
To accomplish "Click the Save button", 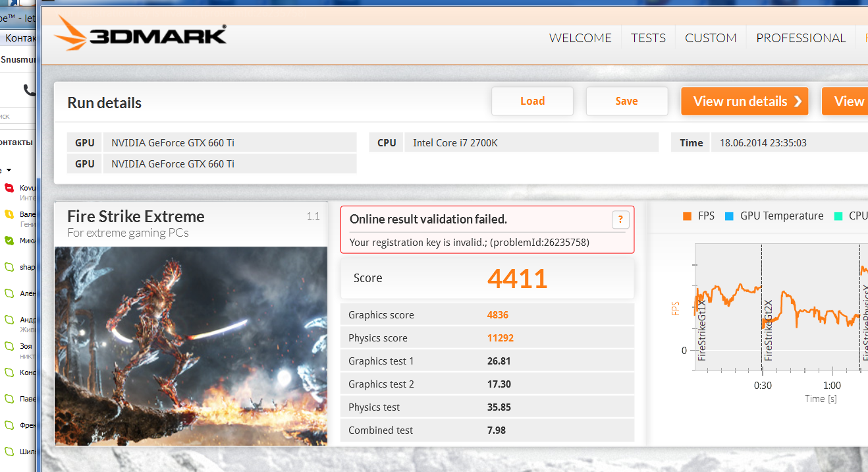I will coord(626,102).
